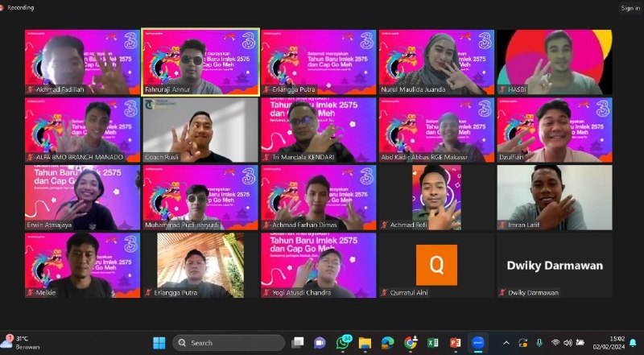Click the large 'Dwiky Darmawan' name placeholder
This screenshot has height=355, width=644.
tap(555, 266)
